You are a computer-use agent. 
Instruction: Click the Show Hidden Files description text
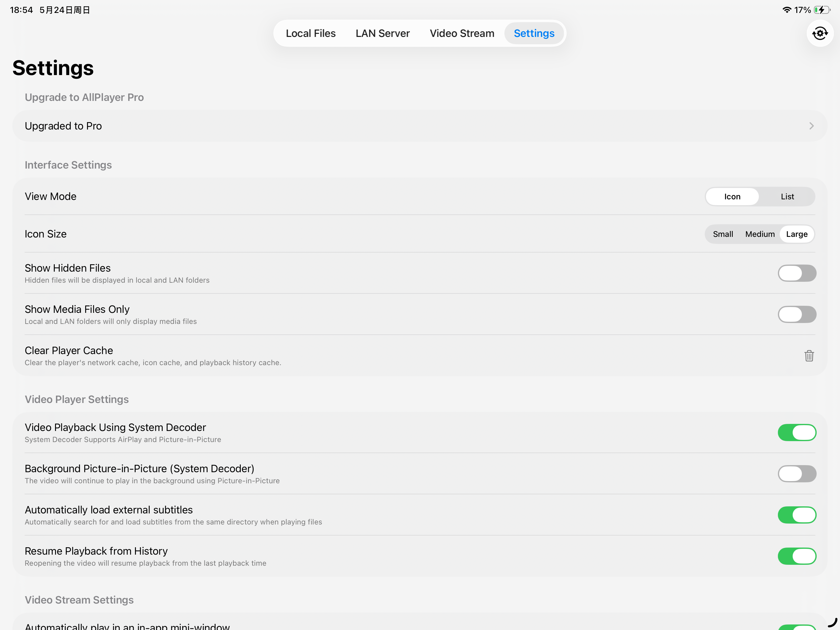[117, 280]
